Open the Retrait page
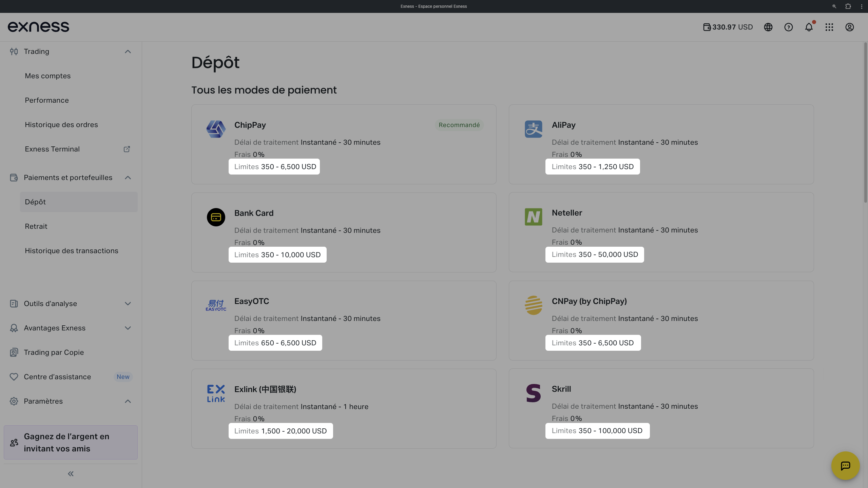The image size is (868, 488). 36,226
